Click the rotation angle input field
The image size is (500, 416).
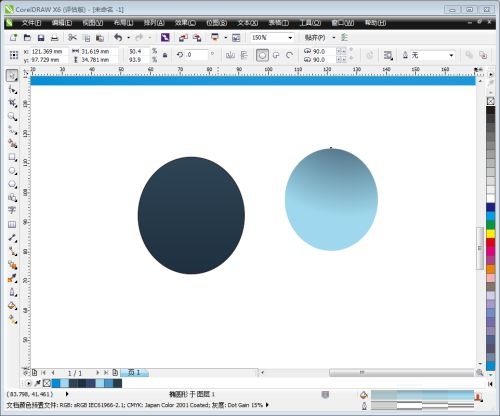[x=197, y=55]
